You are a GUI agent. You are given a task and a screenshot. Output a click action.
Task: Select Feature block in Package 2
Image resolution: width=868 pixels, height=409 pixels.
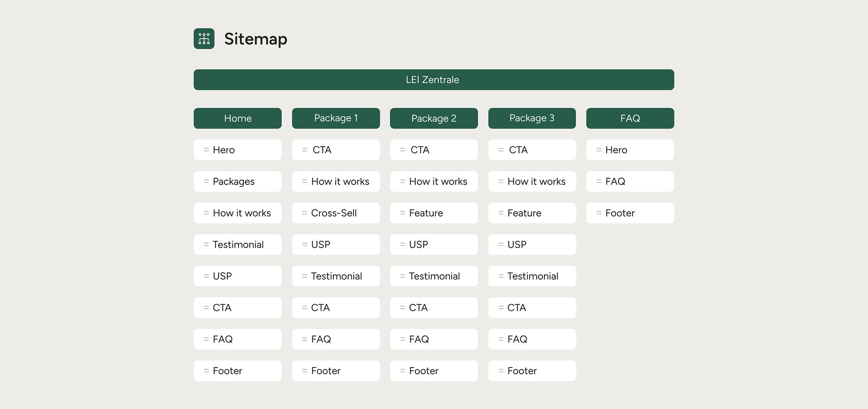tap(434, 213)
